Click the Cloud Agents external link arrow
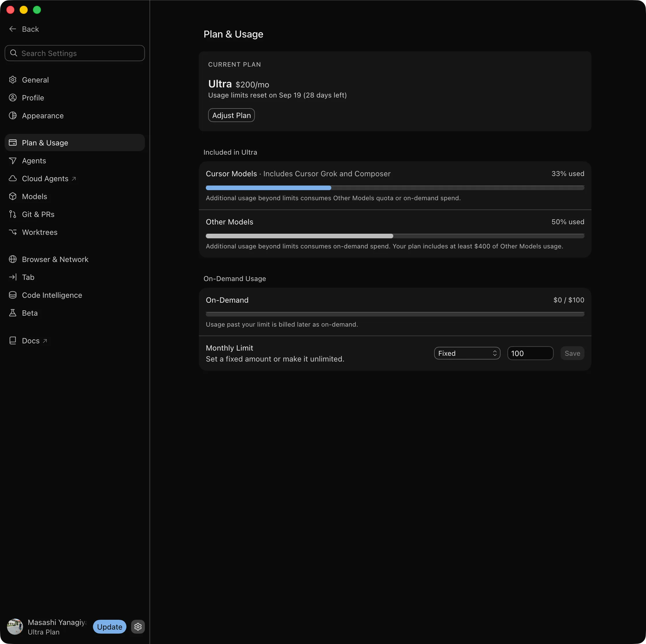Viewport: 646px width, 644px height. pos(74,179)
